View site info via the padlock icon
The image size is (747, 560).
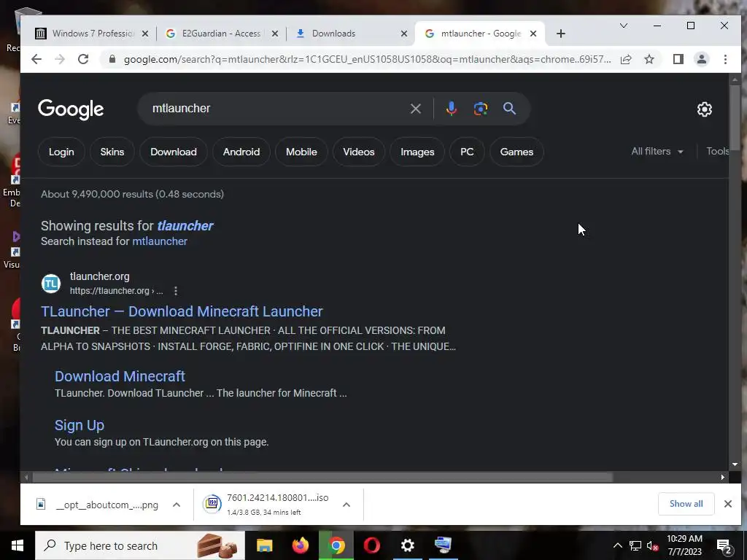[x=112, y=59]
